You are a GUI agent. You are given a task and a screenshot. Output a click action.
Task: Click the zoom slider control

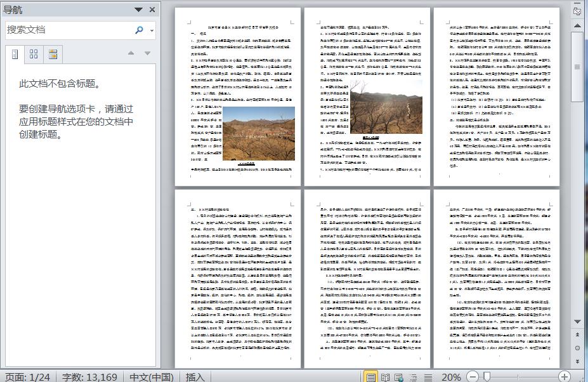tap(486, 376)
